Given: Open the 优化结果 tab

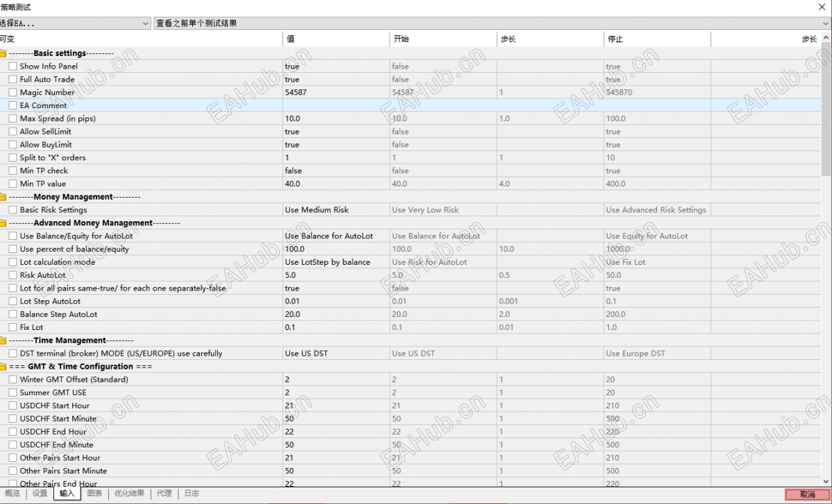Looking at the screenshot, I should 129,494.
